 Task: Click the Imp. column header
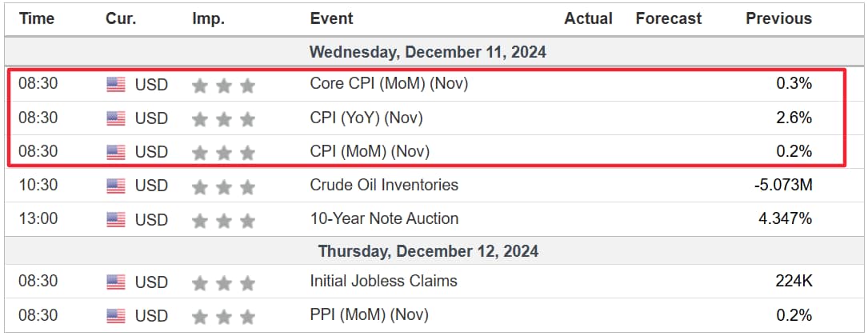(208, 18)
